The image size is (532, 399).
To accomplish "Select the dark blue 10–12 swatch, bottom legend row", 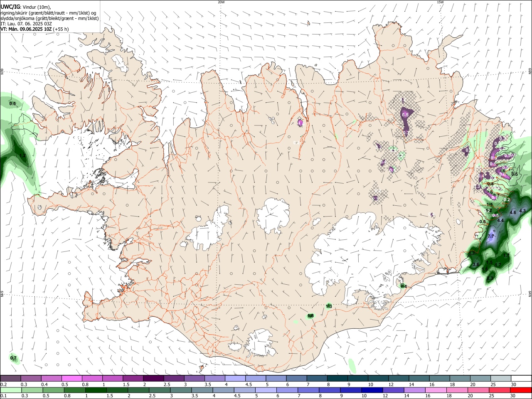I will coord(372,390).
